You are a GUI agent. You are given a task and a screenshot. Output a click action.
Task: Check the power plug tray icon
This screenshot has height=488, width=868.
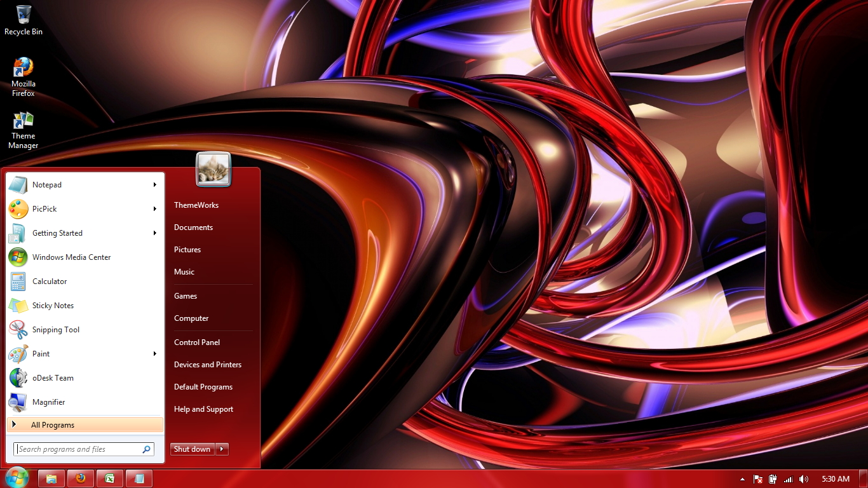(x=773, y=479)
